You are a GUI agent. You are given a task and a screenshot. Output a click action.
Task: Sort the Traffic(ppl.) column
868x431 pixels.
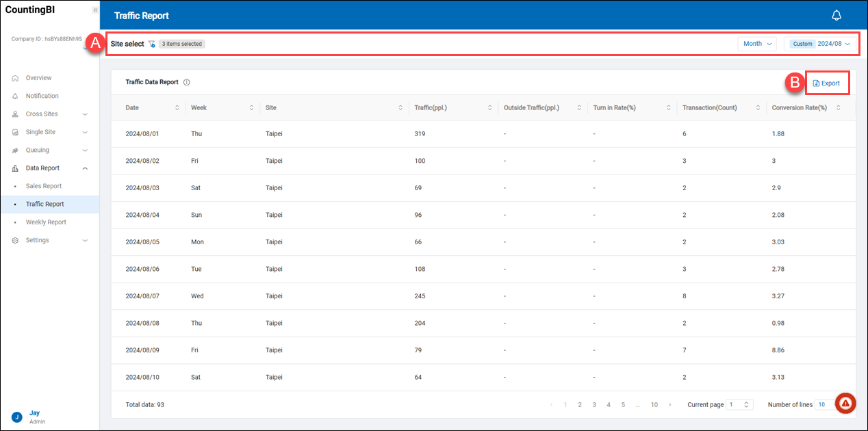click(x=489, y=108)
